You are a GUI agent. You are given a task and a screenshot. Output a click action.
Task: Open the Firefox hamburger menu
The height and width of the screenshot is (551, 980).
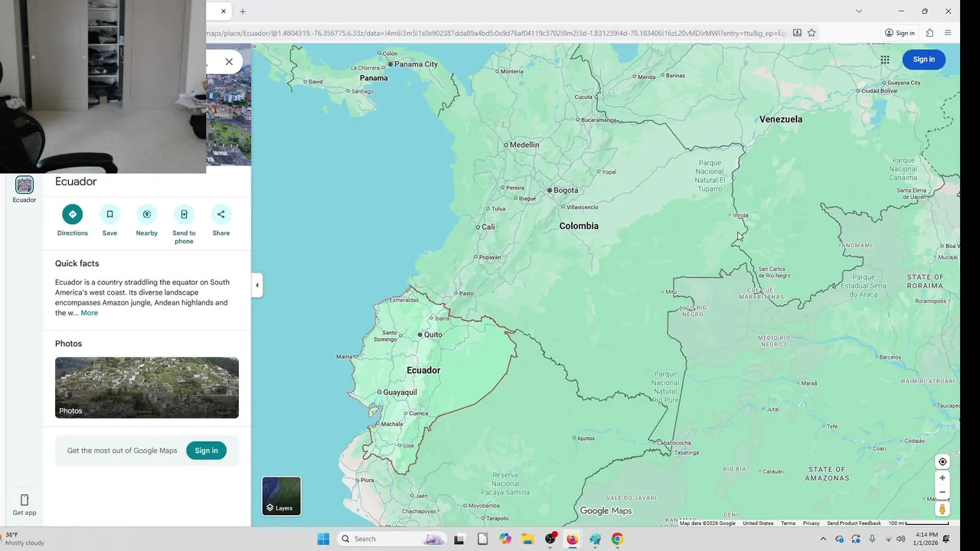tap(948, 33)
